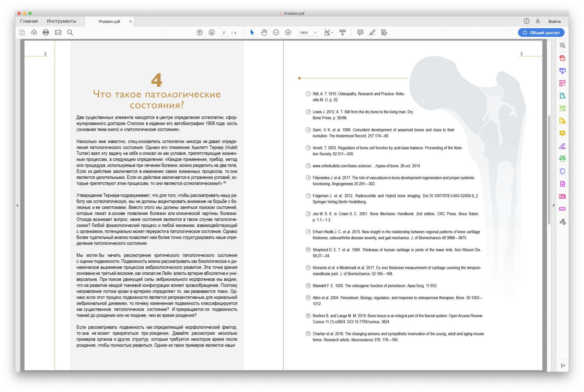This screenshot has height=392, width=584.
Task: Activate the arrow selection tool
Action: pyautogui.click(x=252, y=33)
